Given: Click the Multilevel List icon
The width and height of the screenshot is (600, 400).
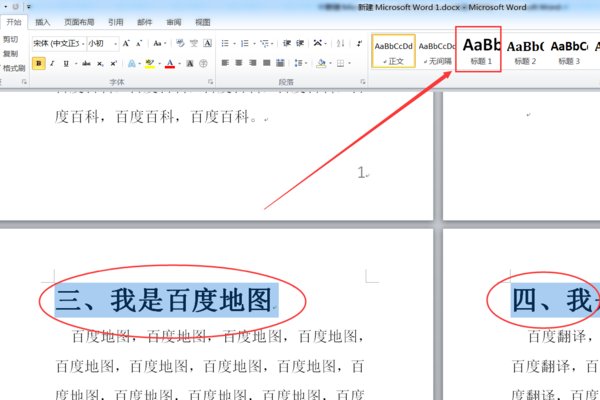Looking at the screenshot, I should pos(264,43).
